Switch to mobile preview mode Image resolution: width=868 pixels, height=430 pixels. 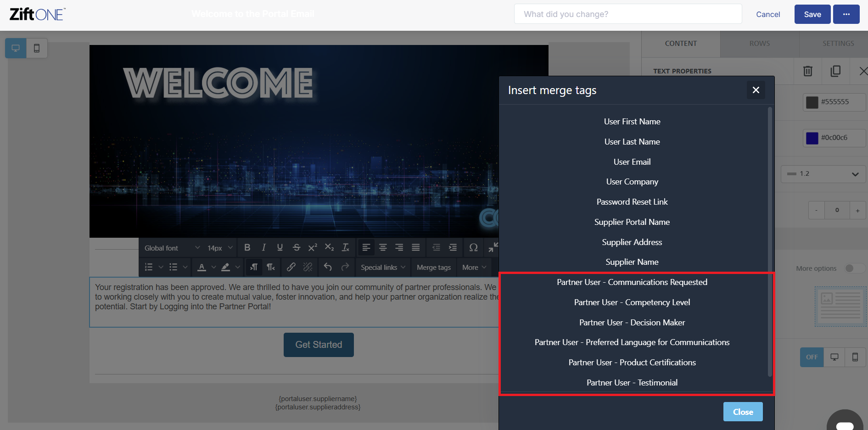click(x=37, y=48)
